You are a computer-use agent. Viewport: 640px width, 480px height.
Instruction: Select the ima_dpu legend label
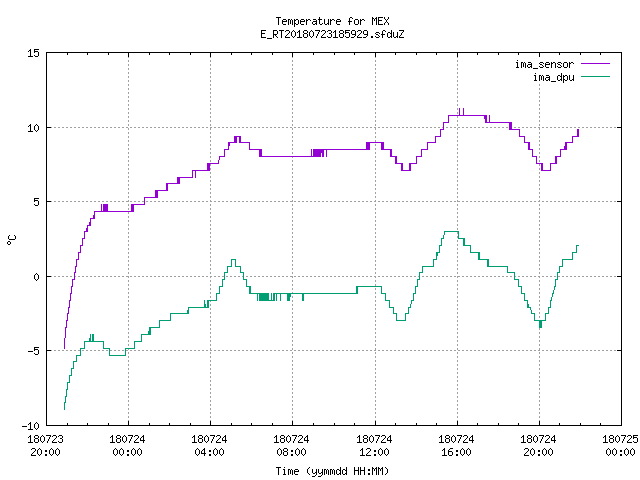point(553,77)
